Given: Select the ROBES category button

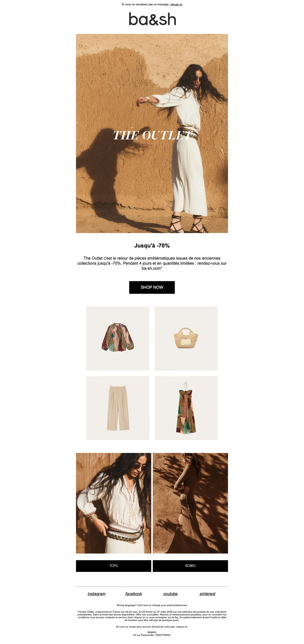Looking at the screenshot, I should pos(190,566).
